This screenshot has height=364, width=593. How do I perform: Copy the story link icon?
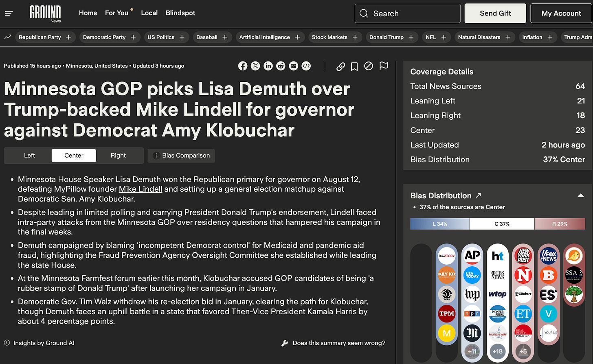click(x=341, y=66)
